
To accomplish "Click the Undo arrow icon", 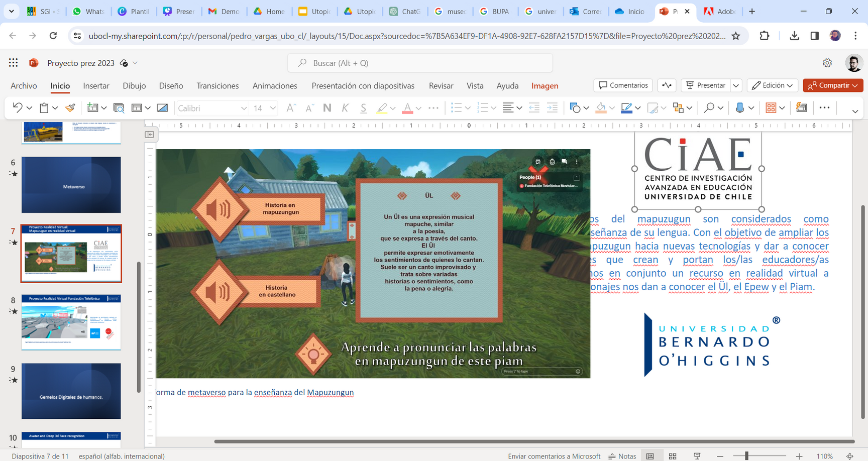I will (18, 108).
